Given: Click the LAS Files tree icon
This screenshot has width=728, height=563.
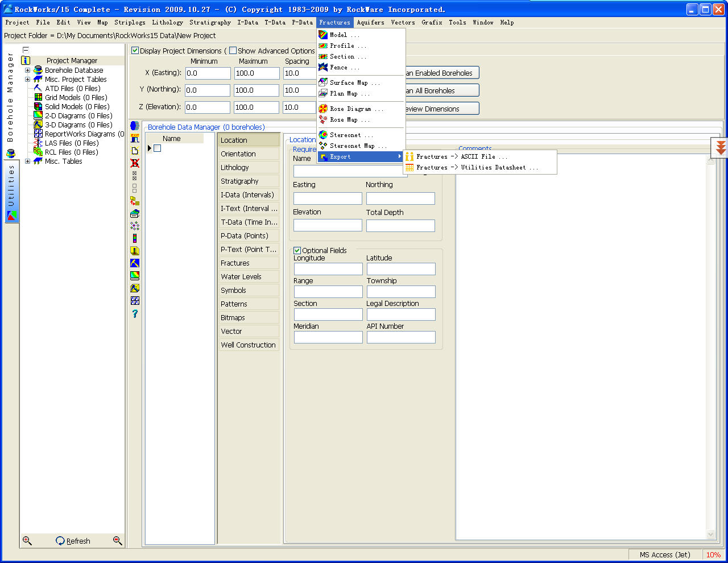Looking at the screenshot, I should coord(38,143).
